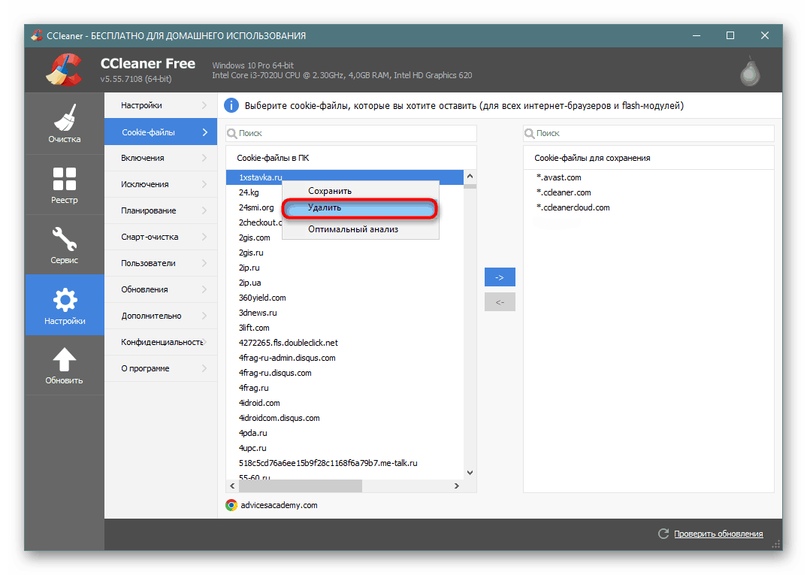Select the 360yield.com cookie entry
Screen dimensions: 807x575
coord(262,298)
